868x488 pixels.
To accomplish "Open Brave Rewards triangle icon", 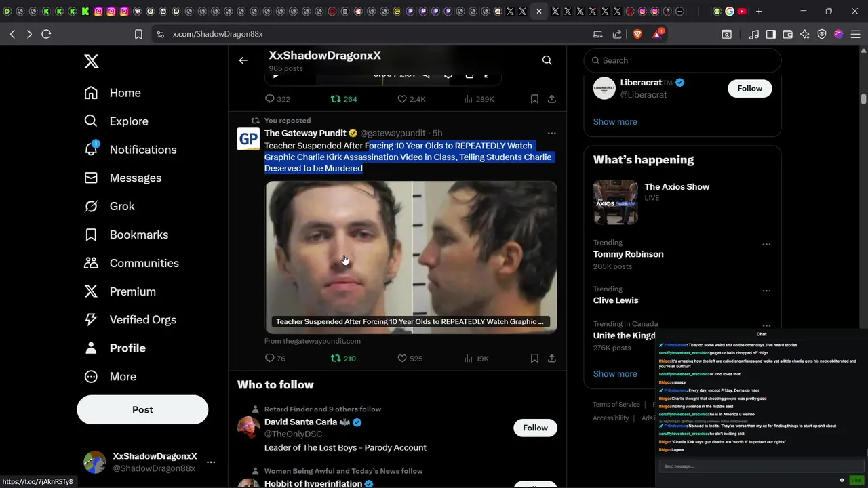I will tap(657, 34).
